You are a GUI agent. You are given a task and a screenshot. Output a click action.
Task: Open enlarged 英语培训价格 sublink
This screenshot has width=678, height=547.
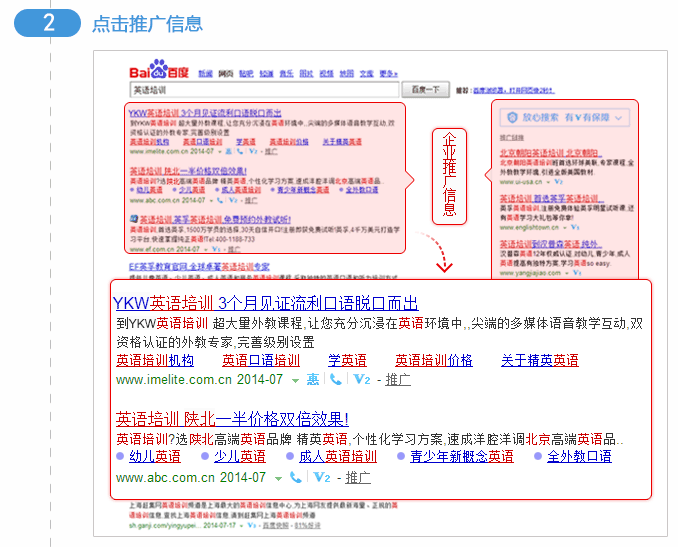click(x=434, y=360)
